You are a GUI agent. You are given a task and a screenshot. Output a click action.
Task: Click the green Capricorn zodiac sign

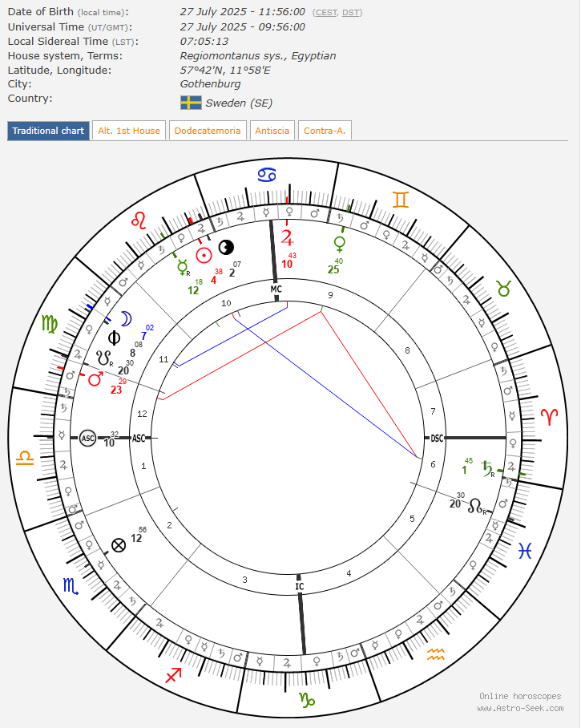pyautogui.click(x=307, y=700)
